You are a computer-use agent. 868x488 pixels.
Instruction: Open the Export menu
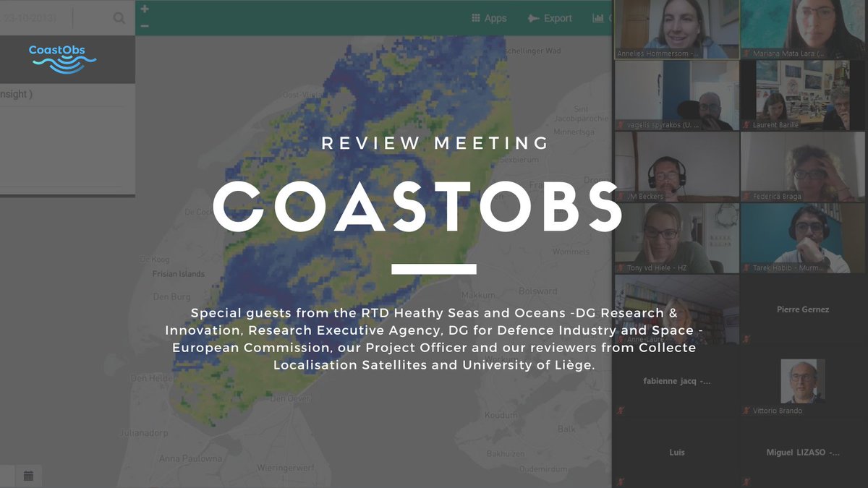coord(550,18)
